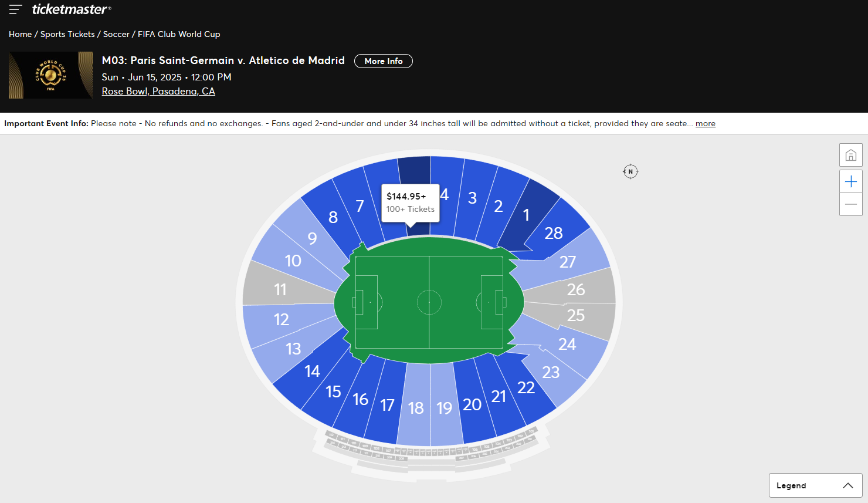
Task: Click the Club World Cup event thumbnail
Action: [50, 75]
